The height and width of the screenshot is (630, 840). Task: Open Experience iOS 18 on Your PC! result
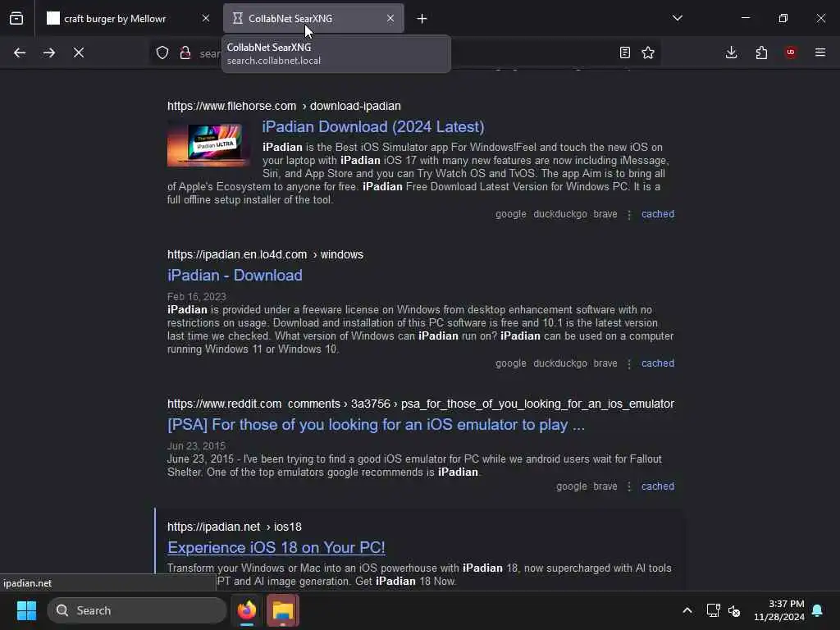tap(276, 547)
